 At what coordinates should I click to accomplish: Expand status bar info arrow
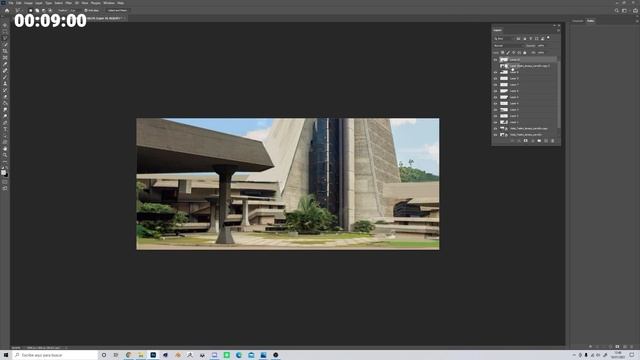click(66, 348)
